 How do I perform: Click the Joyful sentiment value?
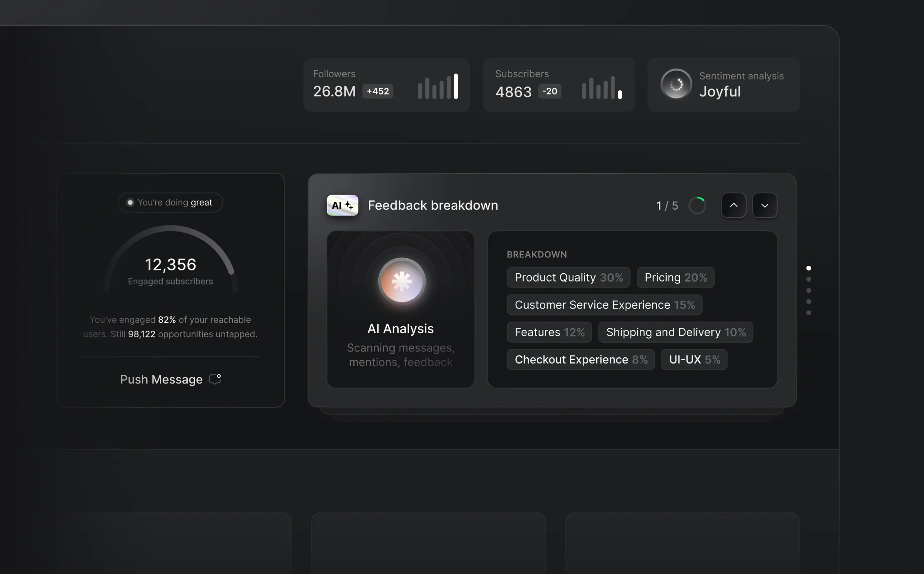coord(720,92)
